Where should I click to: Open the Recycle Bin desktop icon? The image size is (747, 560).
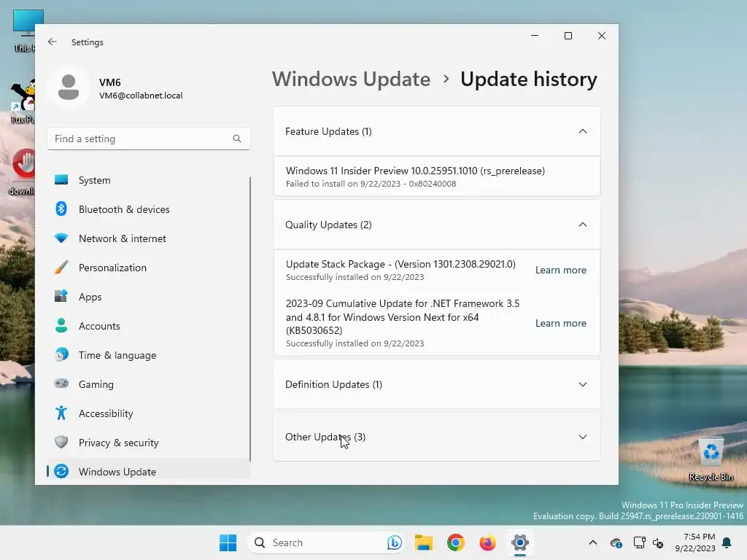pyautogui.click(x=711, y=459)
